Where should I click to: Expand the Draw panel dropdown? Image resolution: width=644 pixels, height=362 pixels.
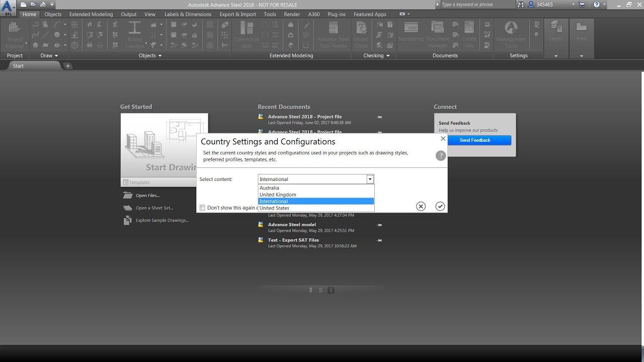click(x=56, y=56)
